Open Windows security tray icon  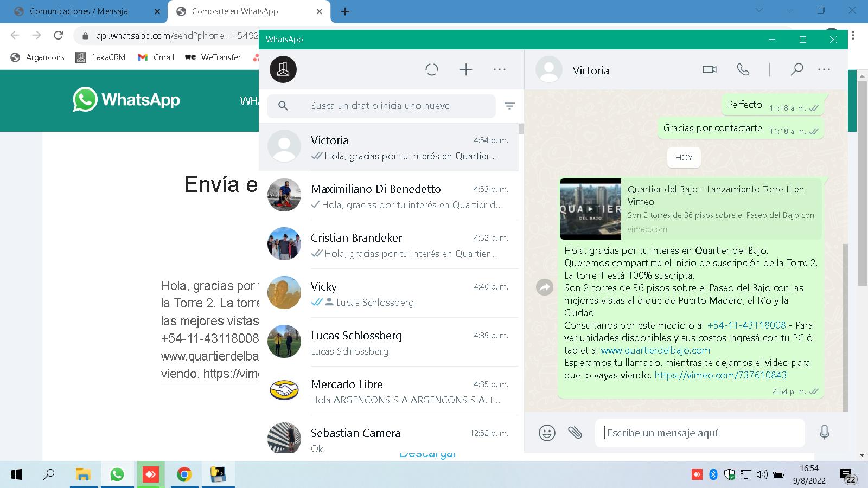tap(730, 474)
